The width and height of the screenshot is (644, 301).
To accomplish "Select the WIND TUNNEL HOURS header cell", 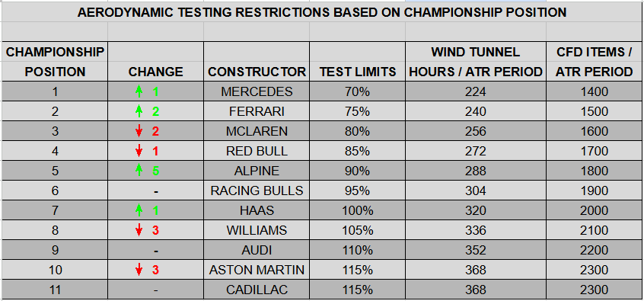I will click(476, 61).
